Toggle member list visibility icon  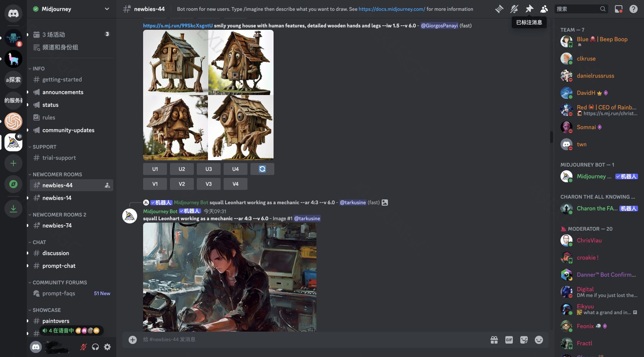(x=544, y=9)
